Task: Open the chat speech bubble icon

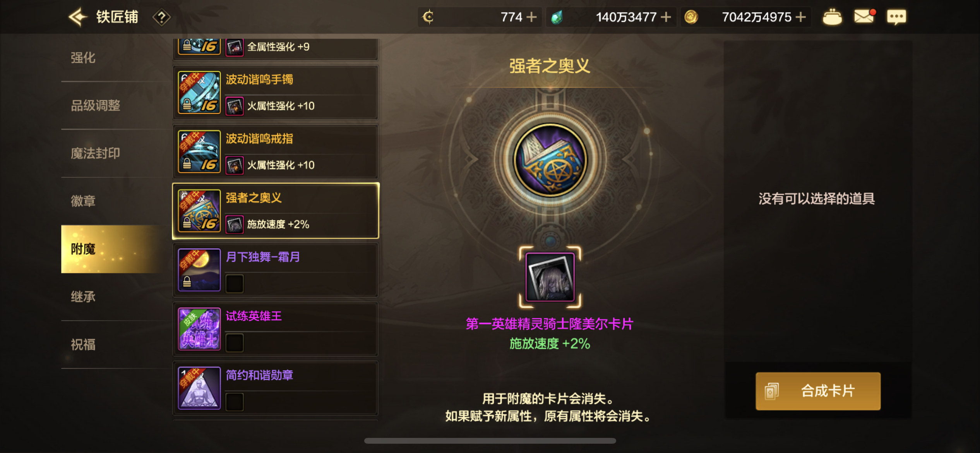Action: (x=896, y=17)
